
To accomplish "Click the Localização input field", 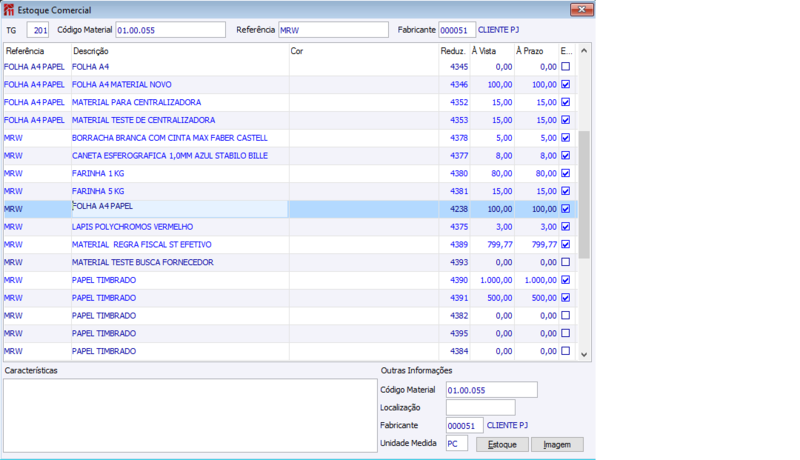I will [x=481, y=407].
